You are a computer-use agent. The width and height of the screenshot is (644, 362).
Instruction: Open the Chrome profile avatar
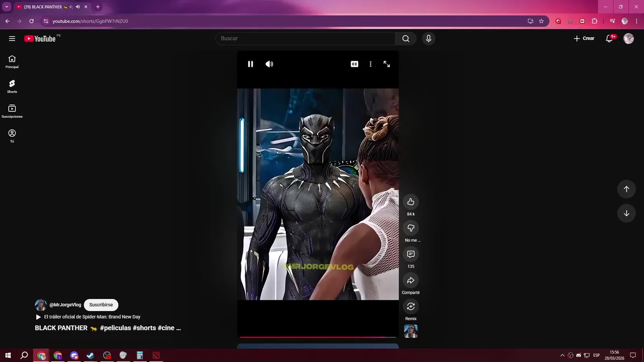pos(624,21)
